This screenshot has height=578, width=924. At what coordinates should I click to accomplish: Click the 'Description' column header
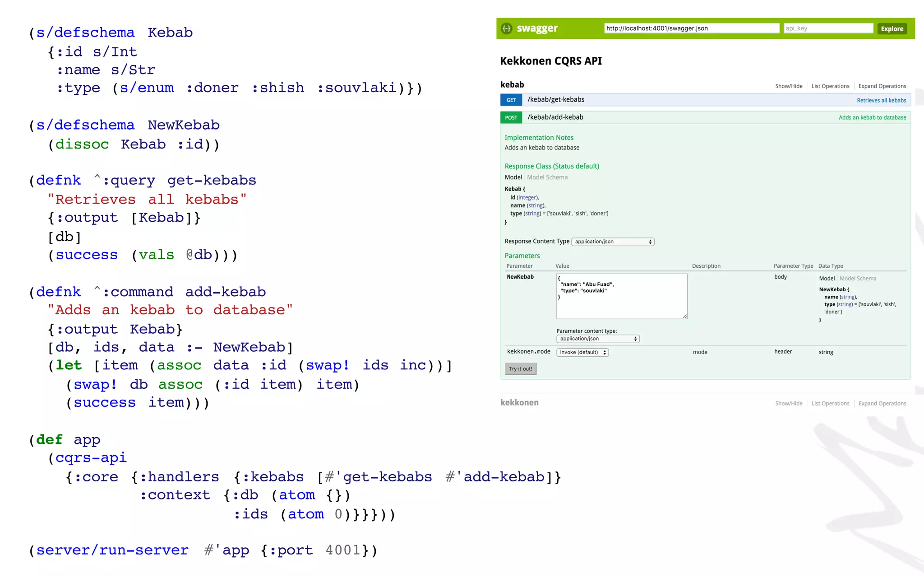(x=706, y=266)
